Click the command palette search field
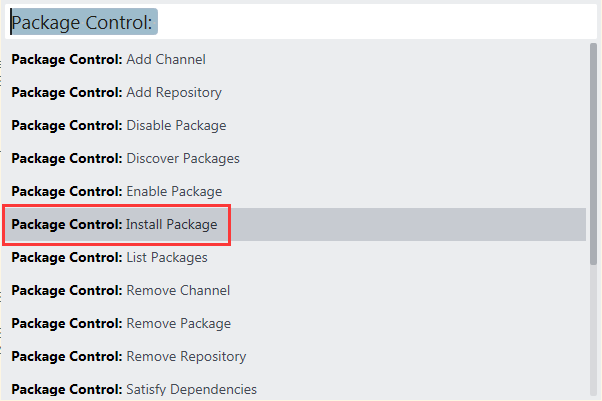 coord(300,23)
